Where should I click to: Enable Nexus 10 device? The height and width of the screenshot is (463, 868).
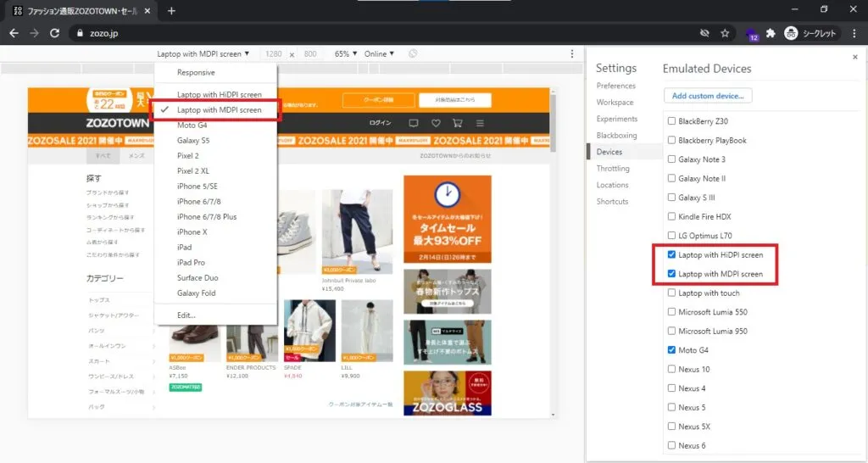[671, 369]
